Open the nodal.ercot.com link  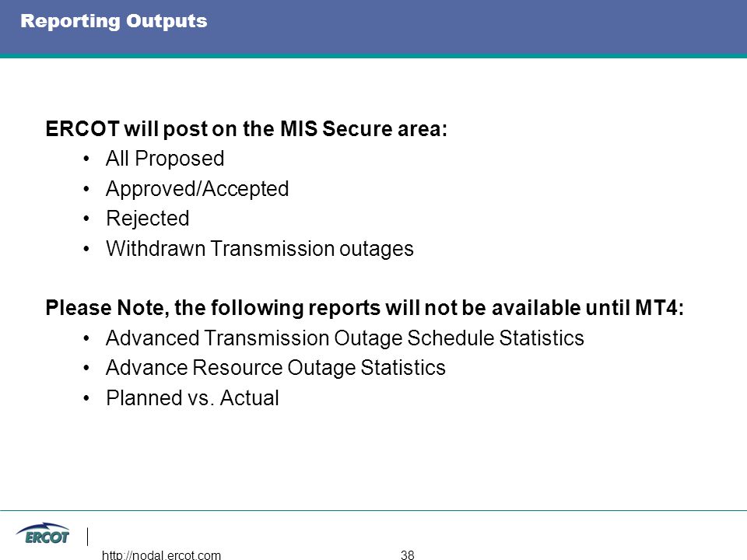[161, 555]
